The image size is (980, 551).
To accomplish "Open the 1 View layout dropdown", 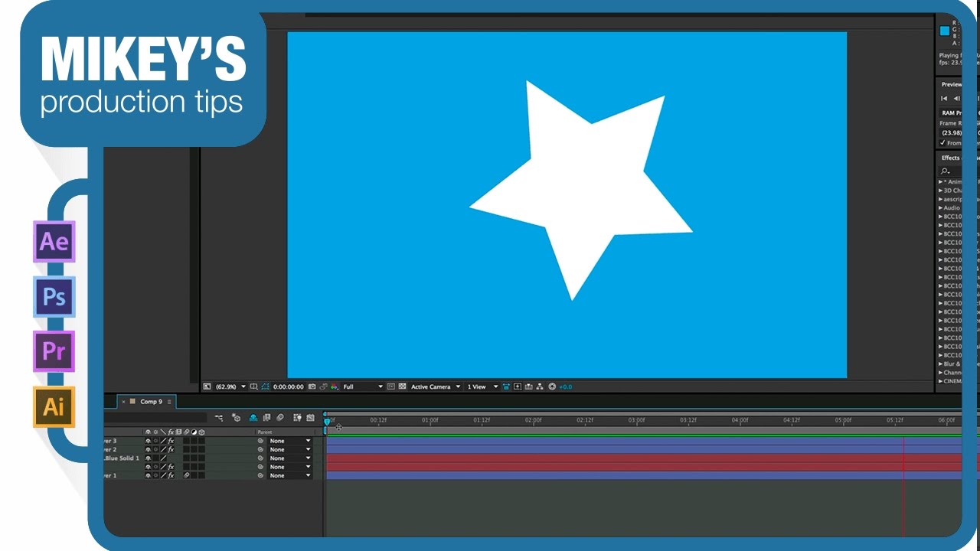I will tap(482, 386).
